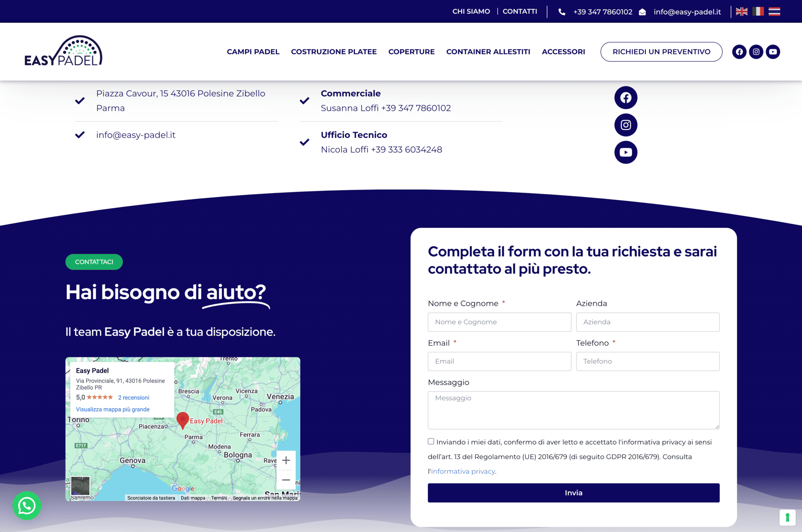The width and height of the screenshot is (802, 532).
Task: Click Visualizza mappa più grande link
Action: tap(113, 409)
